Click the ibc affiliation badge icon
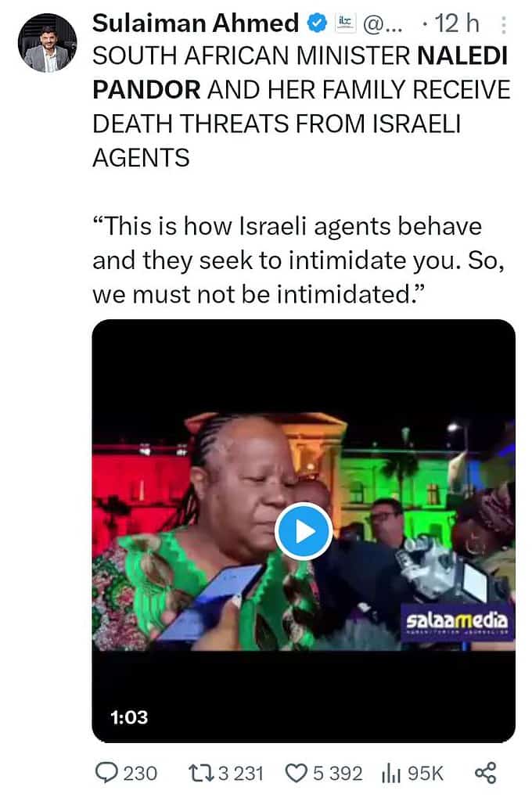Screen dimensions: 532x801 point(346,23)
